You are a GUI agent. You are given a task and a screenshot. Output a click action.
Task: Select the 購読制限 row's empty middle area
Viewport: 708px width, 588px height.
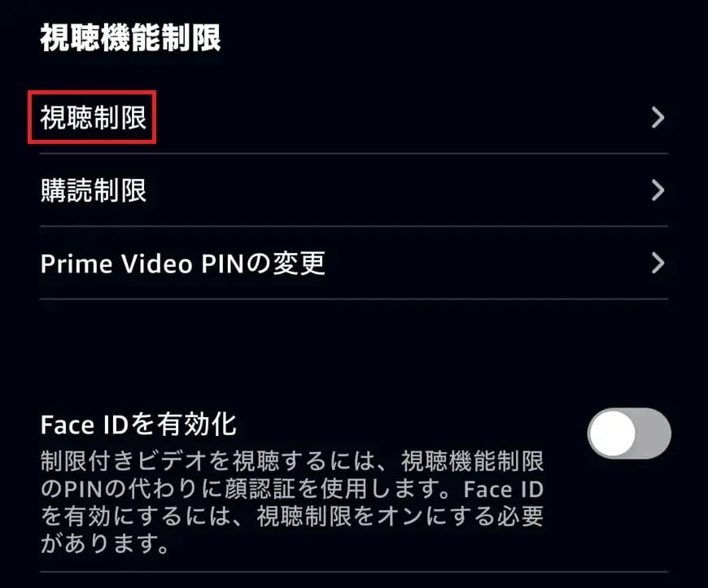(397, 190)
